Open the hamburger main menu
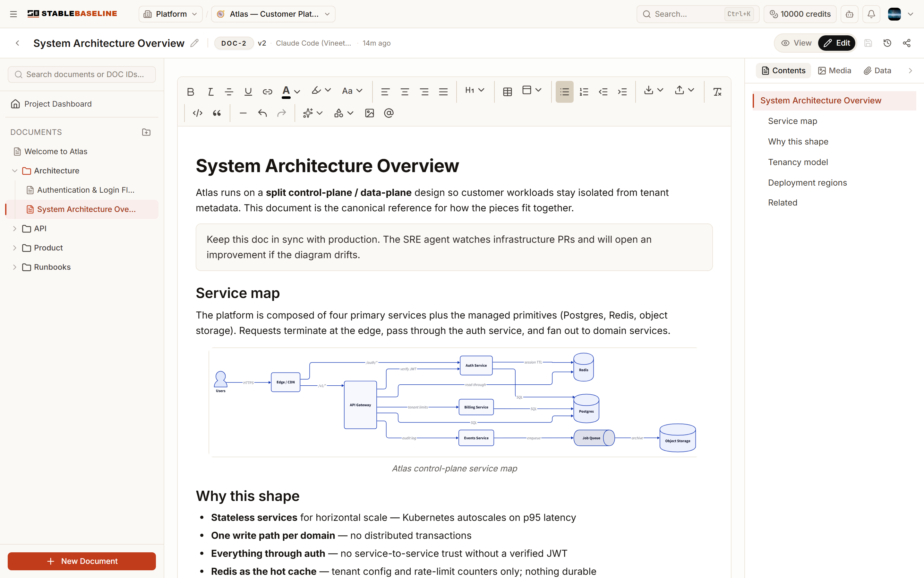Screen dimensions: 924x578 click(13, 14)
